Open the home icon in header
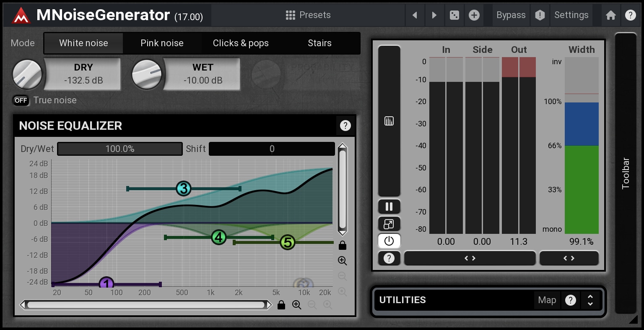This screenshot has height=330, width=644. (x=610, y=16)
